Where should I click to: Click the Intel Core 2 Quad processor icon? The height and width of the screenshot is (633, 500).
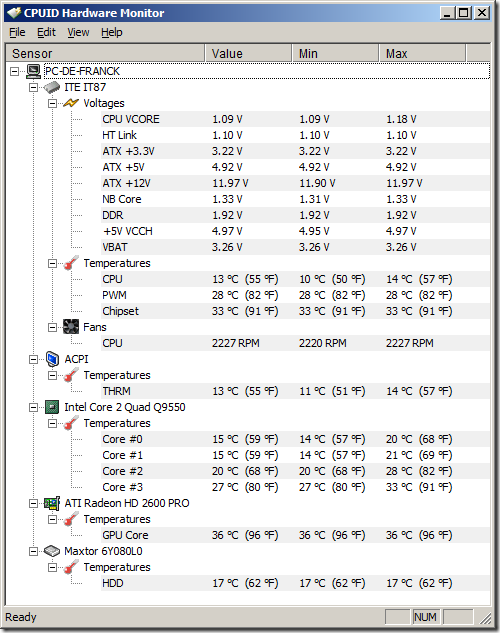[52, 407]
